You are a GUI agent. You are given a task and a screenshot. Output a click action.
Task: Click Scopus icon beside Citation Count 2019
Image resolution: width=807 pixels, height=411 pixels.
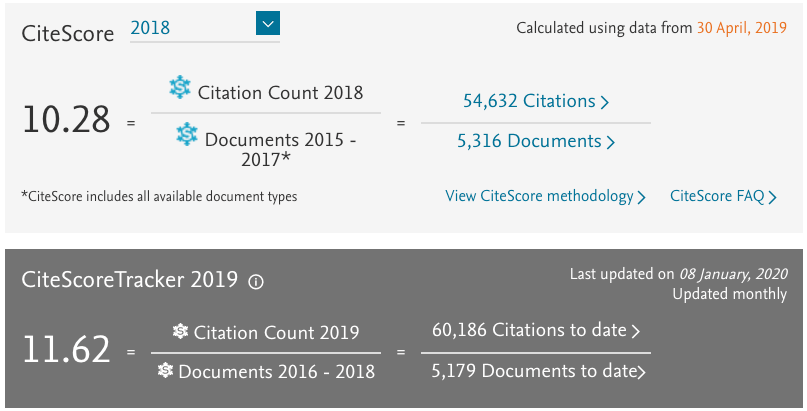click(x=180, y=332)
